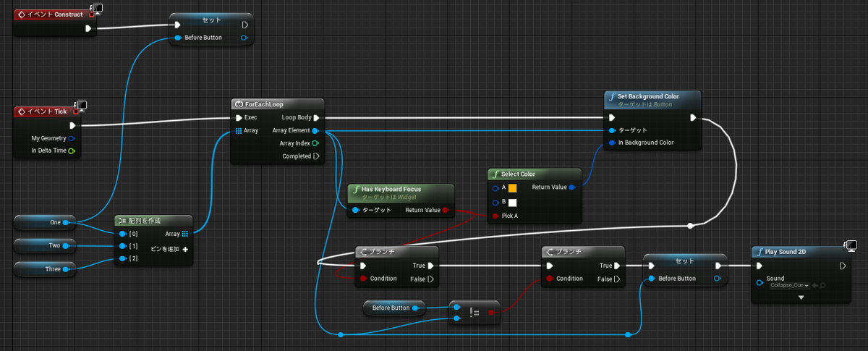Click the Set Background Color output exec pin
Screen dimensions: 868x351
coord(693,117)
